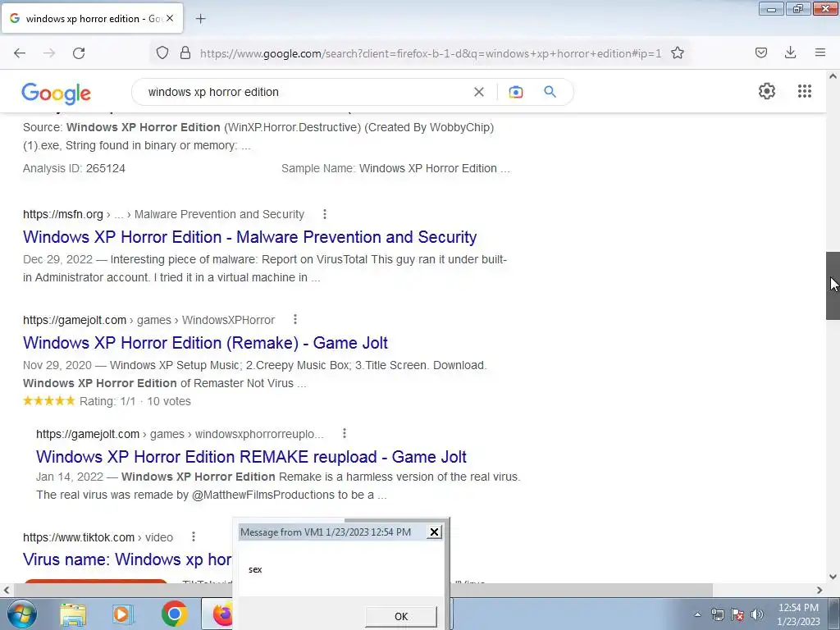840x630 pixels.
Task: Search by image with camera icon
Action: tap(516, 92)
